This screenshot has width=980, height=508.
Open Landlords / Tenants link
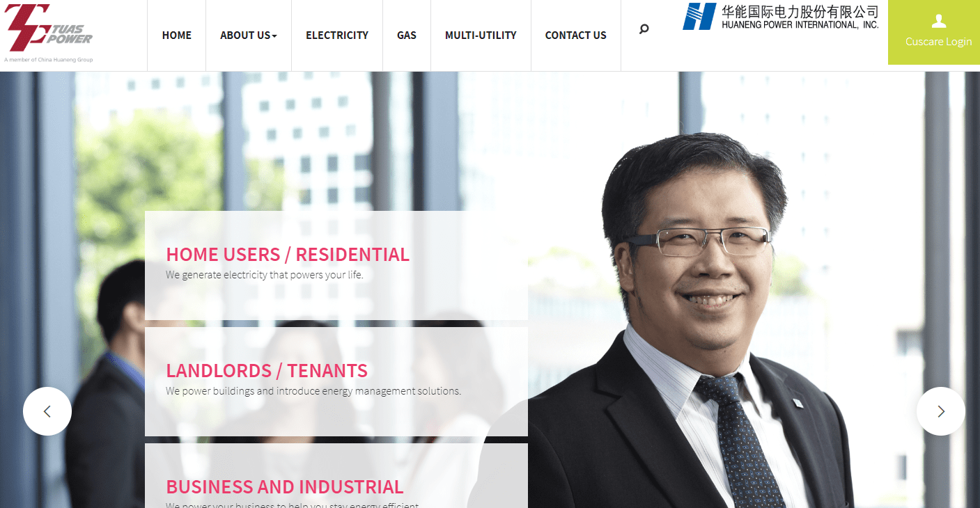(x=267, y=371)
